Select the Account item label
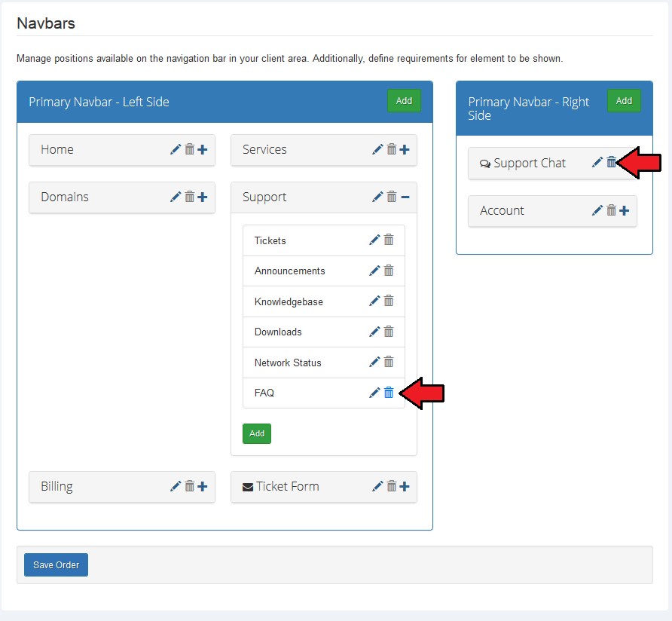The height and width of the screenshot is (621, 672). pyautogui.click(x=502, y=210)
